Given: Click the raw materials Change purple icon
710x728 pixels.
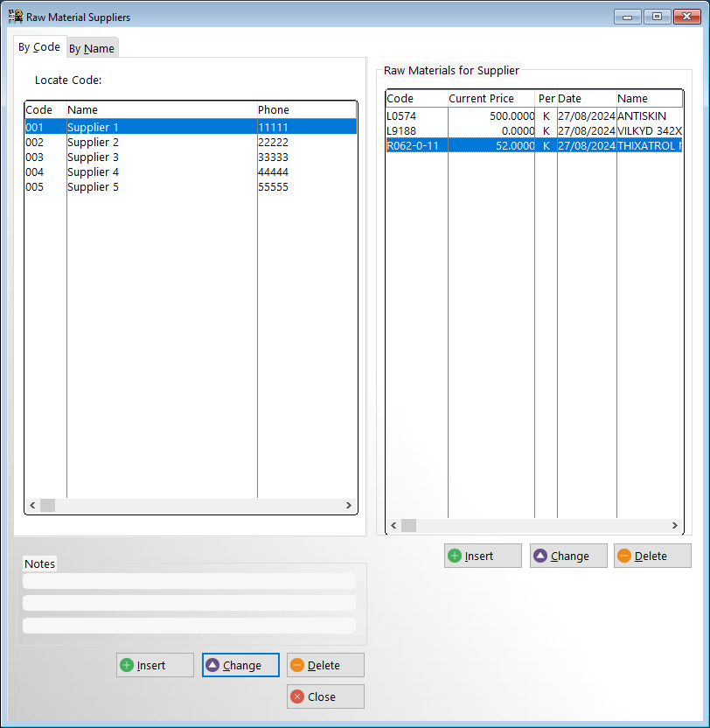Looking at the screenshot, I should point(540,556).
